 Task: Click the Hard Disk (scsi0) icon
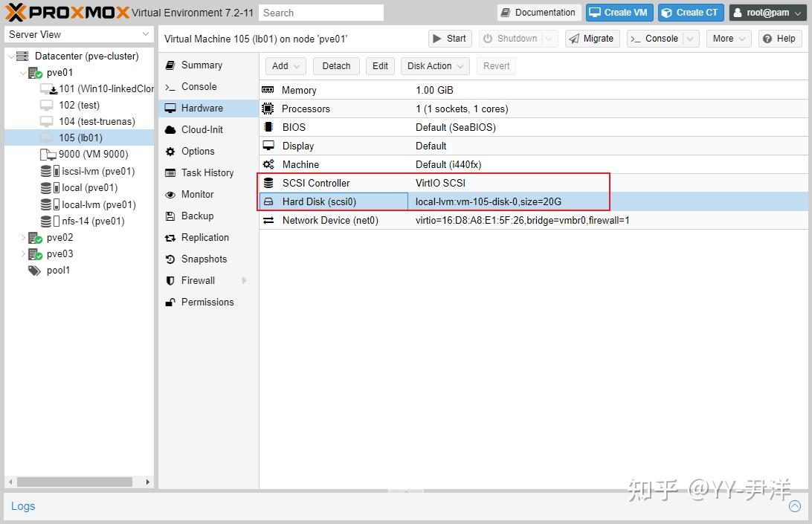pyautogui.click(x=268, y=201)
